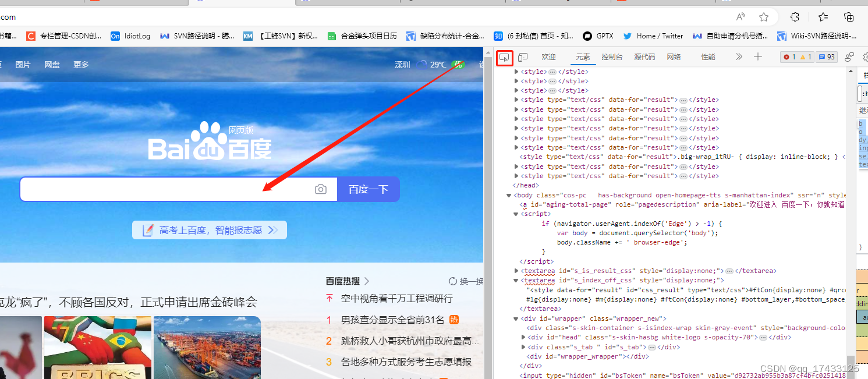The width and height of the screenshot is (868, 379).
Task: Open the 93 issues badge in DevTools
Action: click(x=827, y=57)
